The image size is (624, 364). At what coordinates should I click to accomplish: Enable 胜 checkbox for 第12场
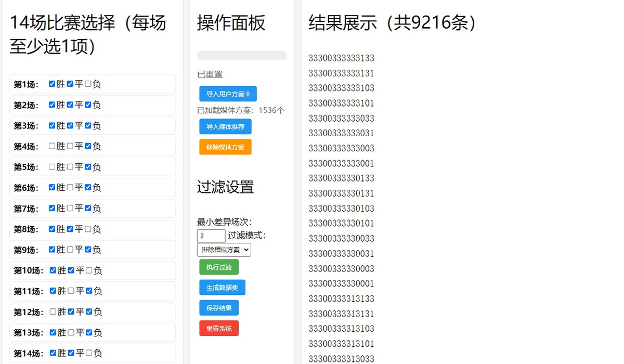pyautogui.click(x=53, y=311)
